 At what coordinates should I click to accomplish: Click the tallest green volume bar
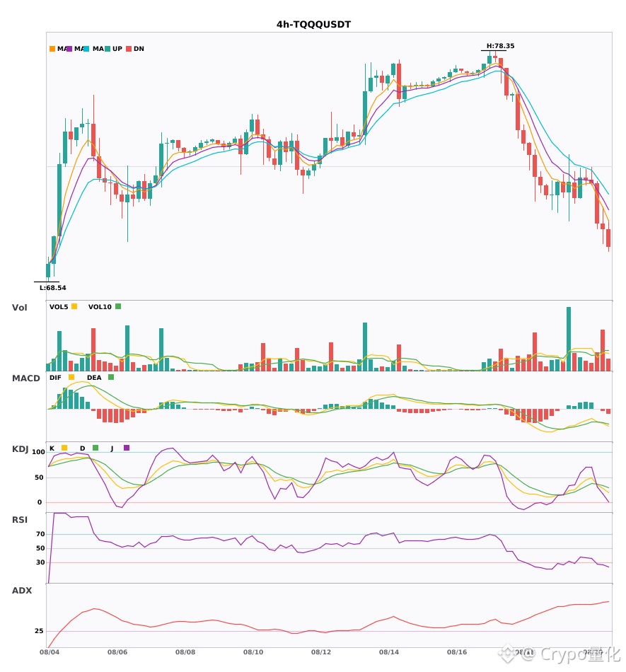coord(569,339)
